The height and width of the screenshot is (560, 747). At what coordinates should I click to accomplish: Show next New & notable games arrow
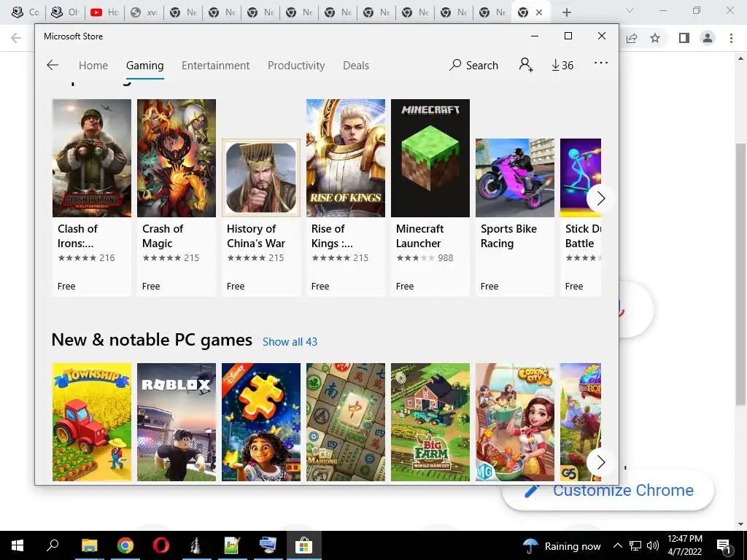coord(600,462)
